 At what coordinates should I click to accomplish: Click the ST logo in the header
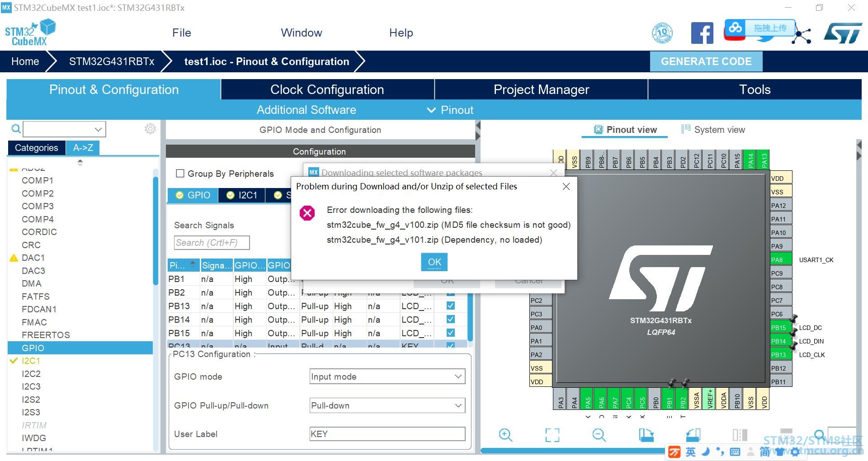coord(843,33)
